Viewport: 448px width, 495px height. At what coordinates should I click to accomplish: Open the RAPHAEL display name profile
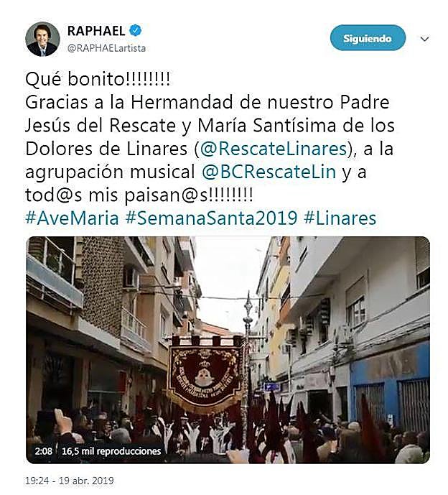[96, 31]
